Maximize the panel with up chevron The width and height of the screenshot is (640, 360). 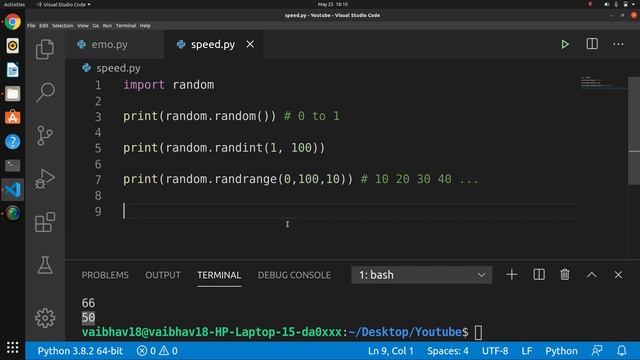(591, 275)
